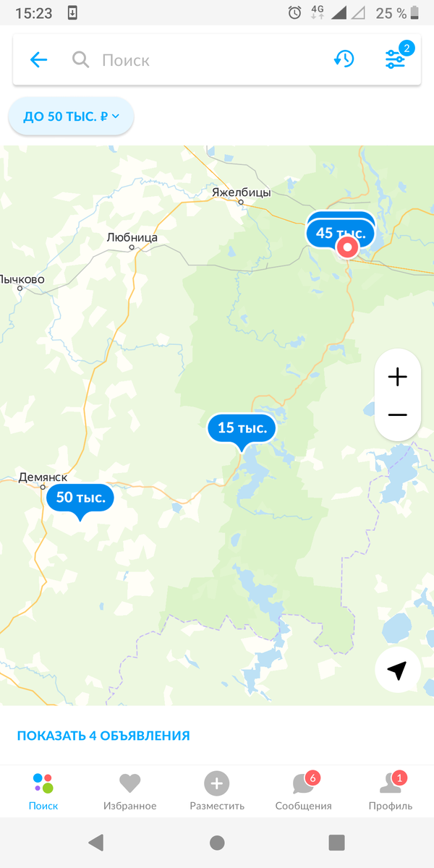Open the Поиск tab

coord(43,791)
